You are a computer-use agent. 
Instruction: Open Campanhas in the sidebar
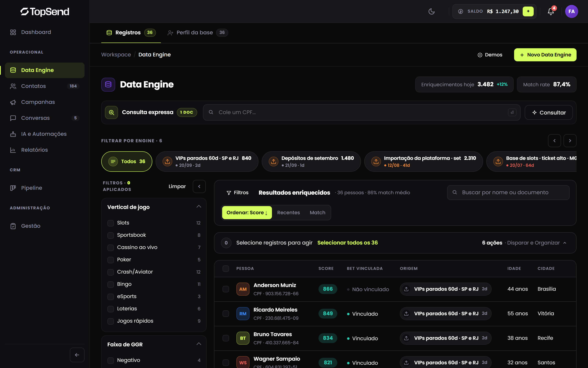coord(45,102)
